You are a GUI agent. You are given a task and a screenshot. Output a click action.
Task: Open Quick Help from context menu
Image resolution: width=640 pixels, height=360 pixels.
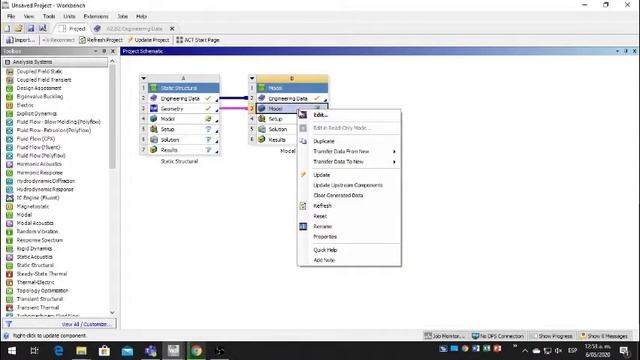[349, 250]
